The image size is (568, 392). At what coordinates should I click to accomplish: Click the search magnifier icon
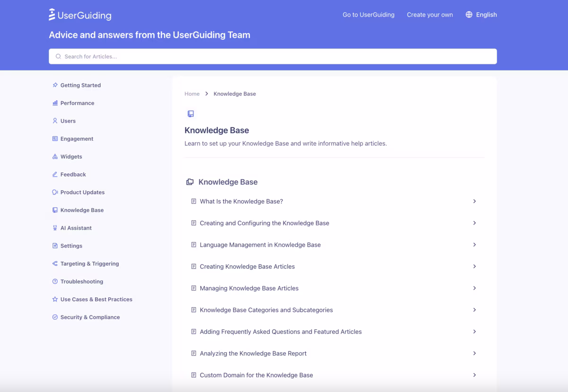58,56
